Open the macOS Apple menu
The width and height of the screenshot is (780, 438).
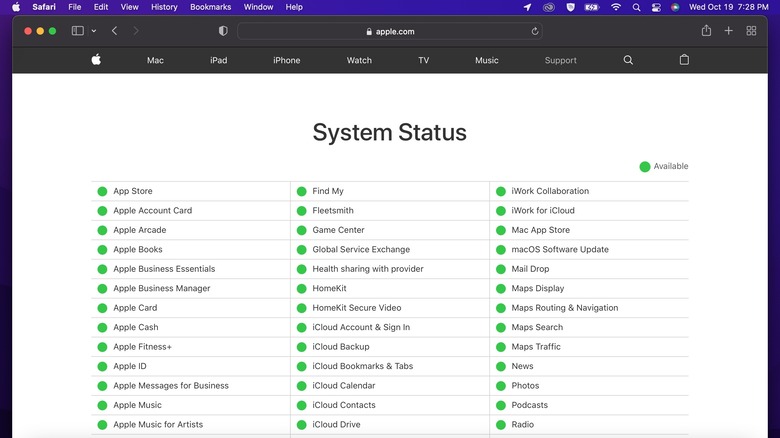click(16, 7)
